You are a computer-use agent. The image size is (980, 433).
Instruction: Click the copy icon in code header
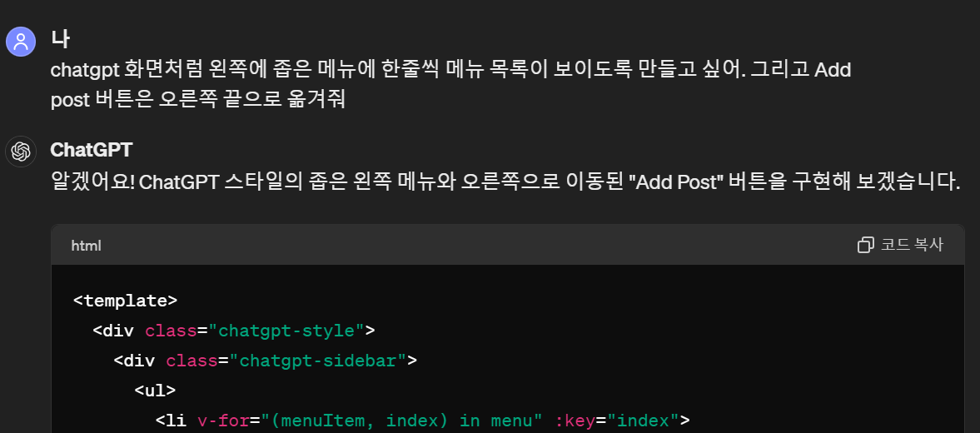[866, 245]
